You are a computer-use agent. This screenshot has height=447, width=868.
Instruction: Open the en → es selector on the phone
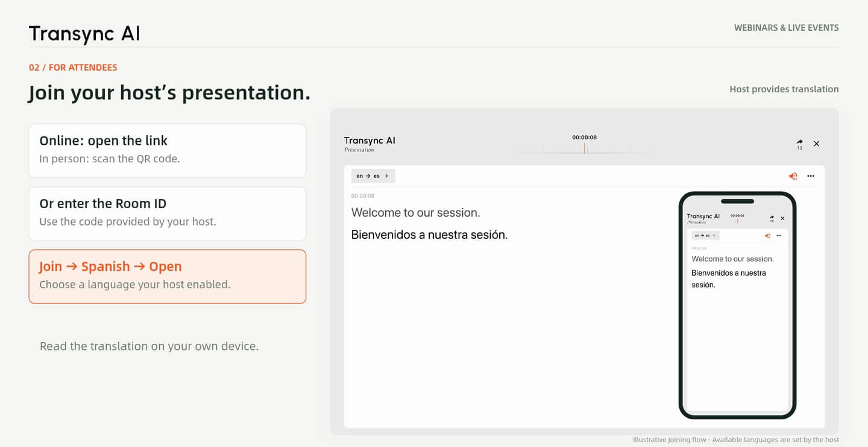(x=705, y=235)
